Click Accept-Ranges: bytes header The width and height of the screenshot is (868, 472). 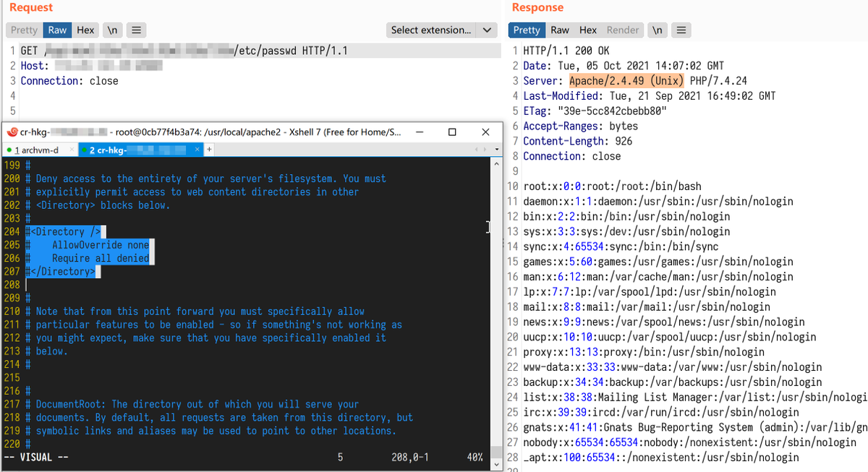coord(580,126)
